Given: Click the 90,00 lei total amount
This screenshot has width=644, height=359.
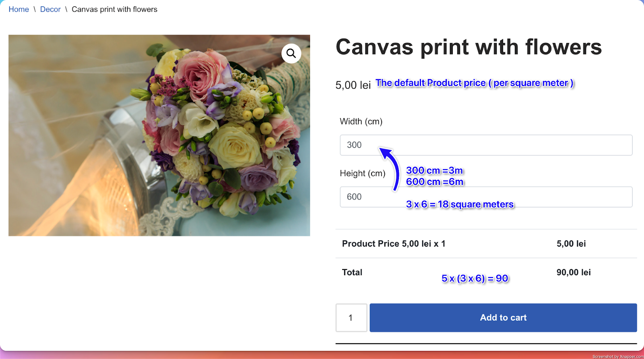Looking at the screenshot, I should pos(574,272).
